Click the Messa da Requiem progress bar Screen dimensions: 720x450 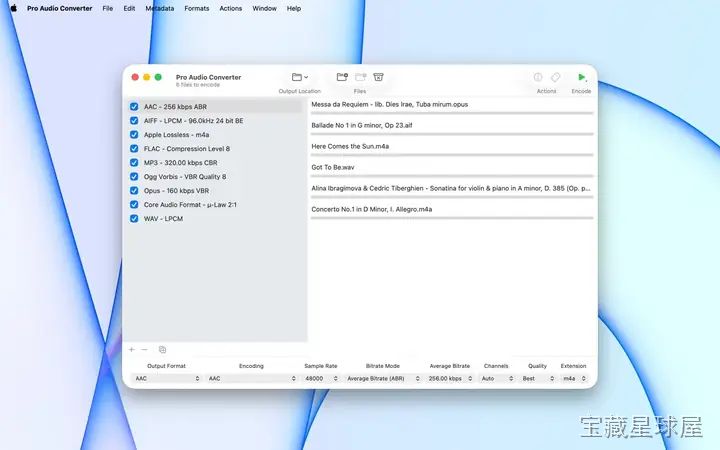point(452,112)
